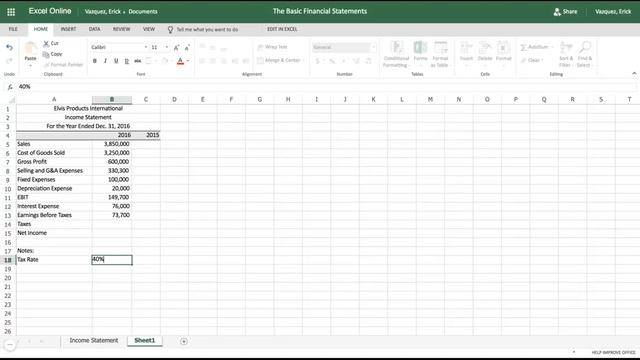Click EDIT IN EXCEL
Screen dimensions: 640x360
click(282, 29)
